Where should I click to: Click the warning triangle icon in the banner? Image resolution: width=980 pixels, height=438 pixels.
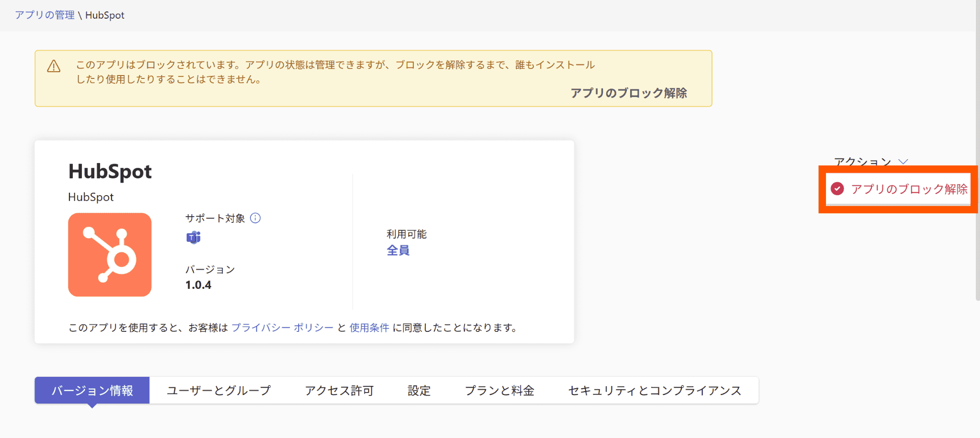pyautogui.click(x=54, y=66)
